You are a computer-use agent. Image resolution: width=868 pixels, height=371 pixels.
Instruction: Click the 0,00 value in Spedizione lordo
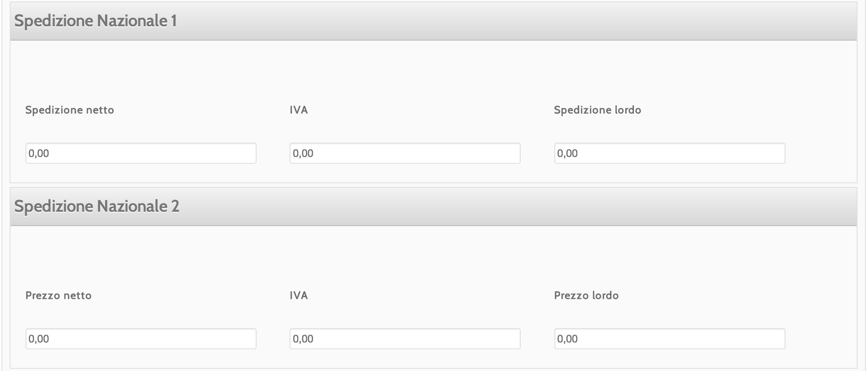[567, 153]
